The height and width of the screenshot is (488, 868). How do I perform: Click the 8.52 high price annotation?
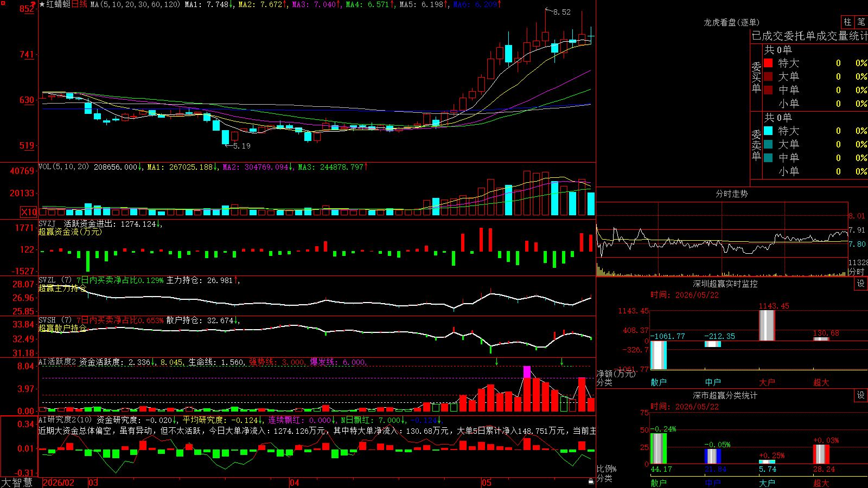click(562, 12)
